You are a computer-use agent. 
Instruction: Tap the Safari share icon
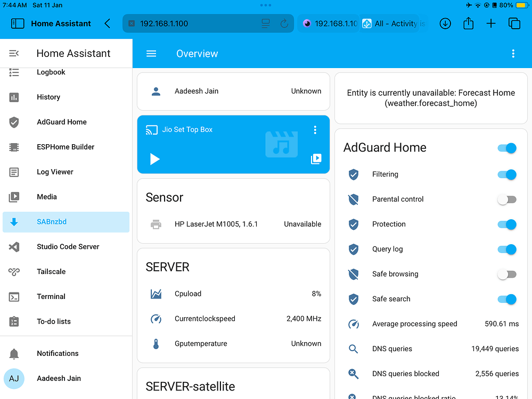(x=468, y=23)
